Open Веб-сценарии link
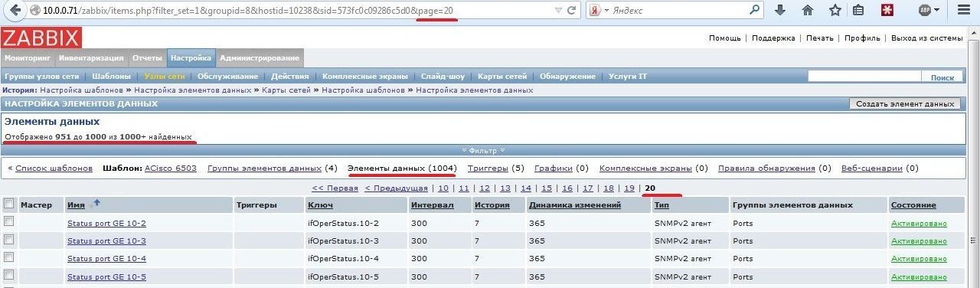Viewport: 980px width, 288px height. [x=871, y=168]
